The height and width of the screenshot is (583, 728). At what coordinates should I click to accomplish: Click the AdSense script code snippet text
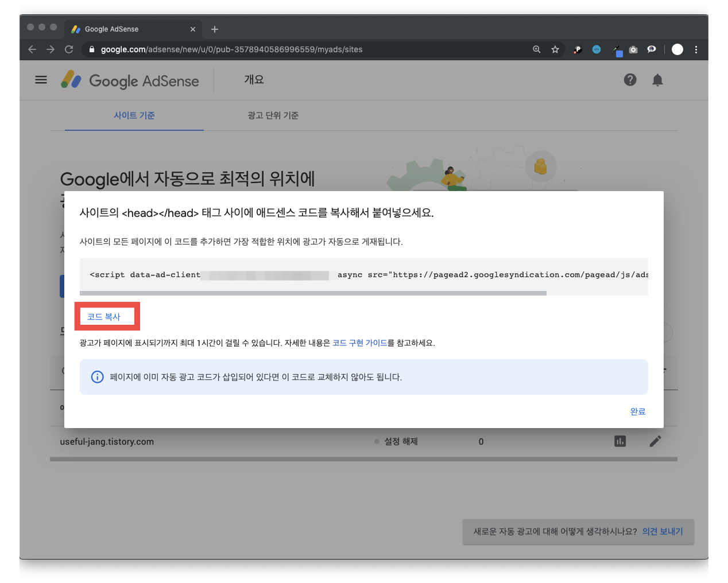click(364, 275)
